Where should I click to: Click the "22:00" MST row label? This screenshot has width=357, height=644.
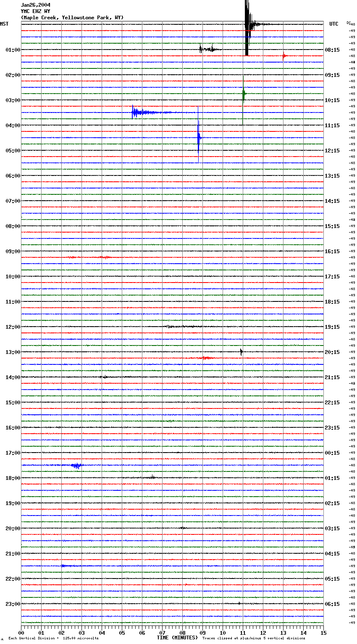coord(13,579)
